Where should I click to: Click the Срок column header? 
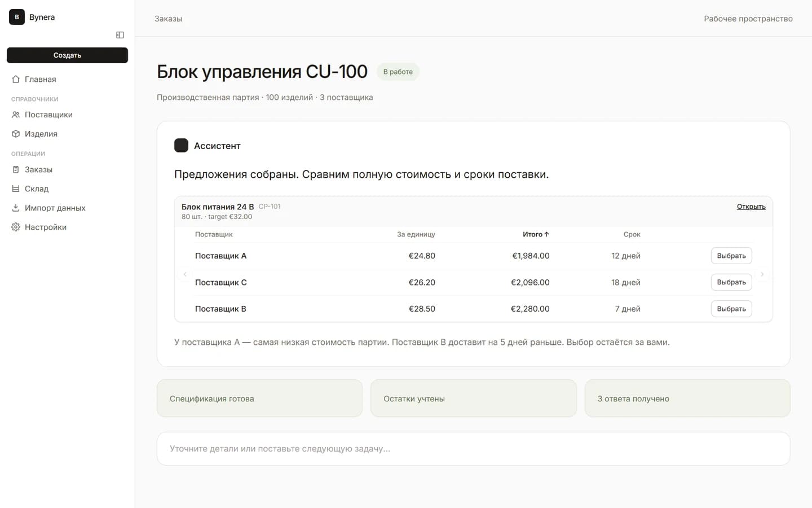632,234
